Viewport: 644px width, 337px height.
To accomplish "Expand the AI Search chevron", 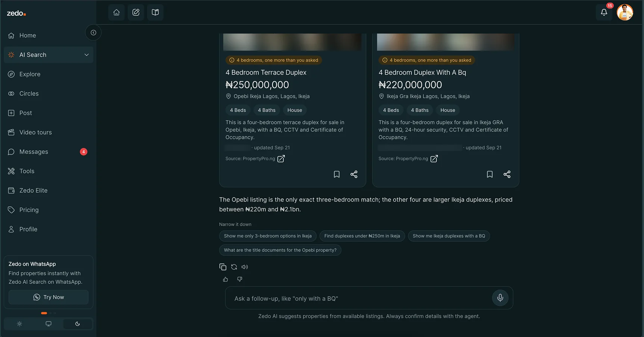I will coord(87,55).
